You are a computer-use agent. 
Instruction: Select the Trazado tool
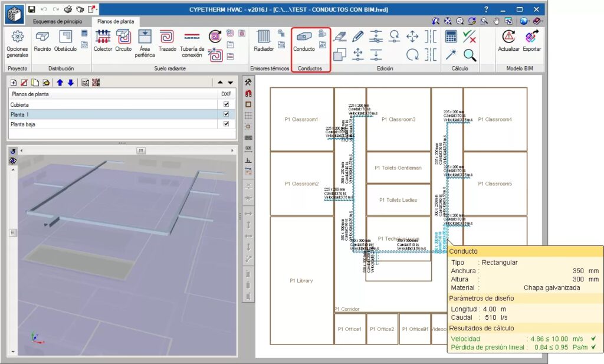167,41
